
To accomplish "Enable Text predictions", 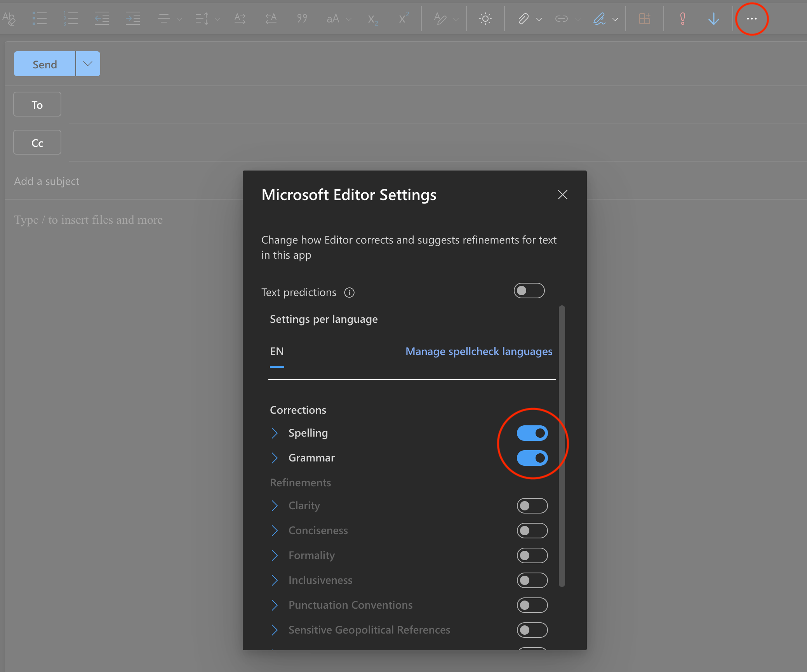I will pyautogui.click(x=529, y=291).
